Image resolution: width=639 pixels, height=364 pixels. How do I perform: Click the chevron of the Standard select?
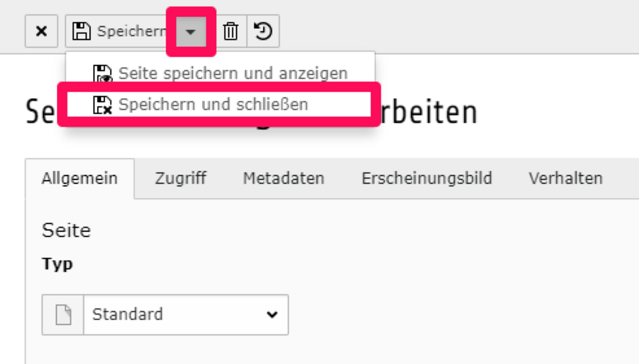click(272, 314)
